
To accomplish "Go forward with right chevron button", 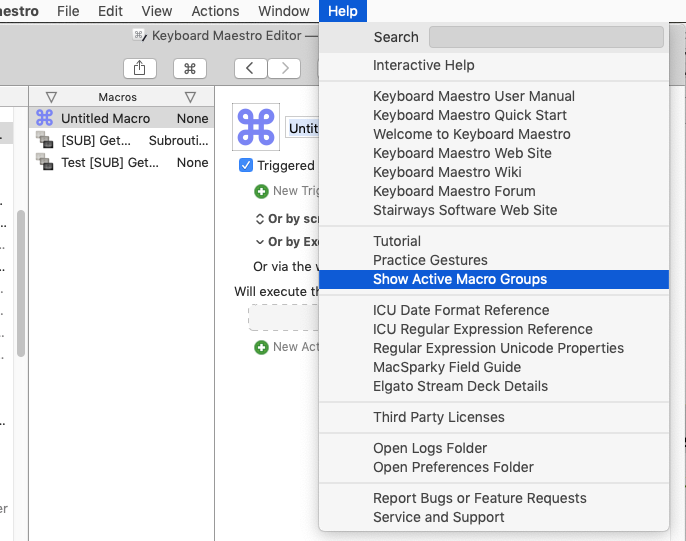I will pyautogui.click(x=284, y=69).
